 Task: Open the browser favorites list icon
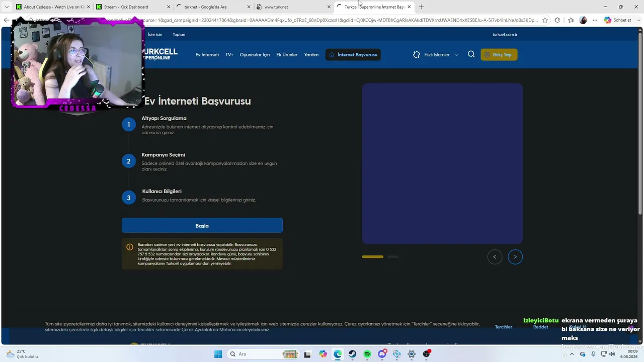(x=571, y=20)
